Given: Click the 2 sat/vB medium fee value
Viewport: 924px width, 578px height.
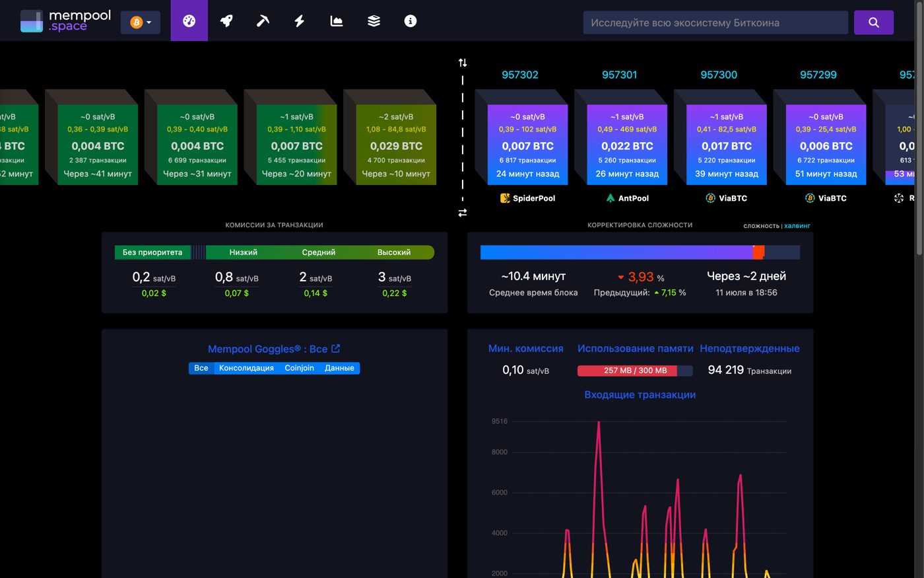Looking at the screenshot, I should pyautogui.click(x=315, y=277).
